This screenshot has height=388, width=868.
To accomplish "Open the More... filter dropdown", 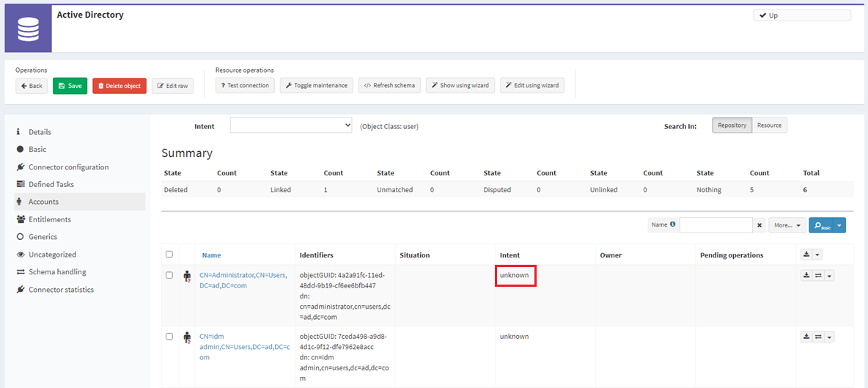I will coord(787,225).
